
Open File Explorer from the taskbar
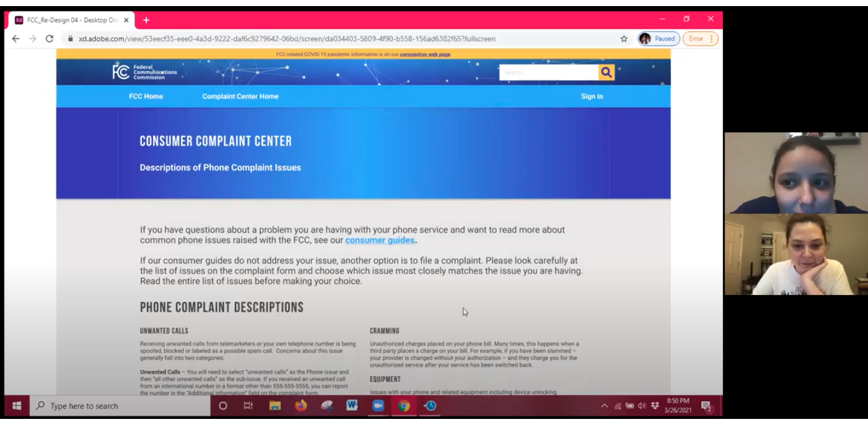[275, 406]
